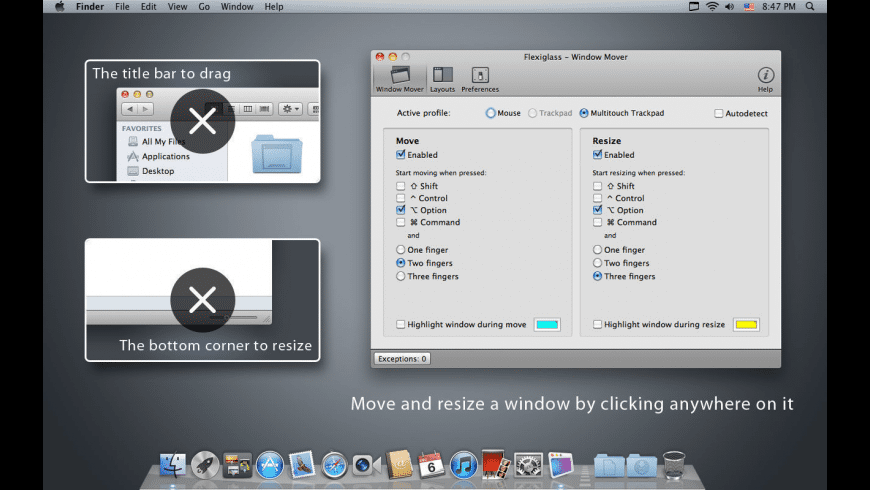Open Photo Booth in the dock
Image resolution: width=870 pixels, height=490 pixels.
pyautogui.click(x=495, y=464)
